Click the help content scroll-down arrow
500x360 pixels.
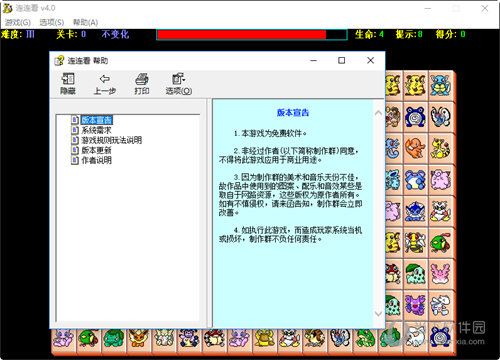(x=378, y=313)
